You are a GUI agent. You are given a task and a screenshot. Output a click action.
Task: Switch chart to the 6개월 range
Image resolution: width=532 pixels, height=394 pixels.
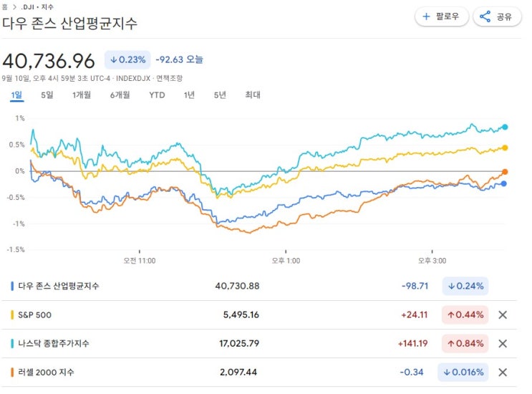(x=120, y=95)
